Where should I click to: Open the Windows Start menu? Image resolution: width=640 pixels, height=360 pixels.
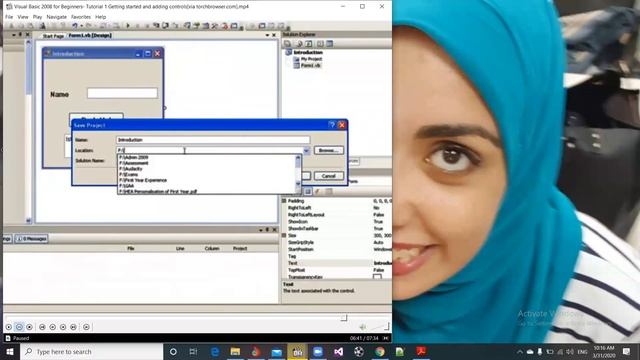(10, 351)
